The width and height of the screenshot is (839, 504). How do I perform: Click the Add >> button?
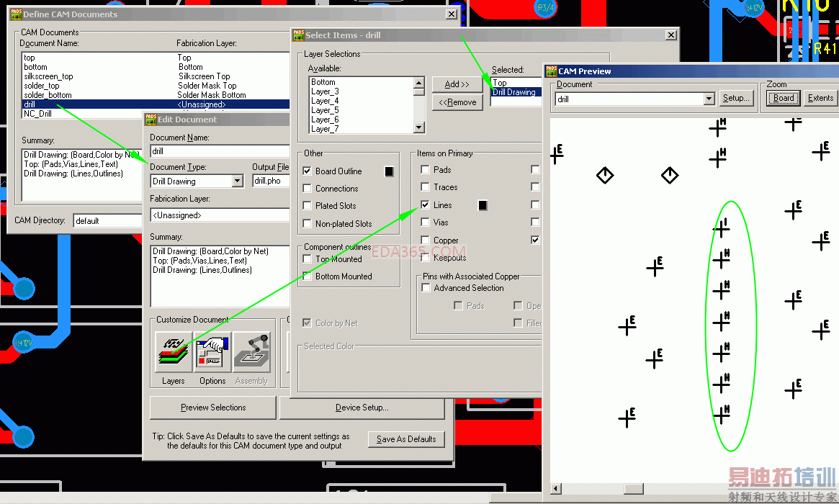[457, 84]
